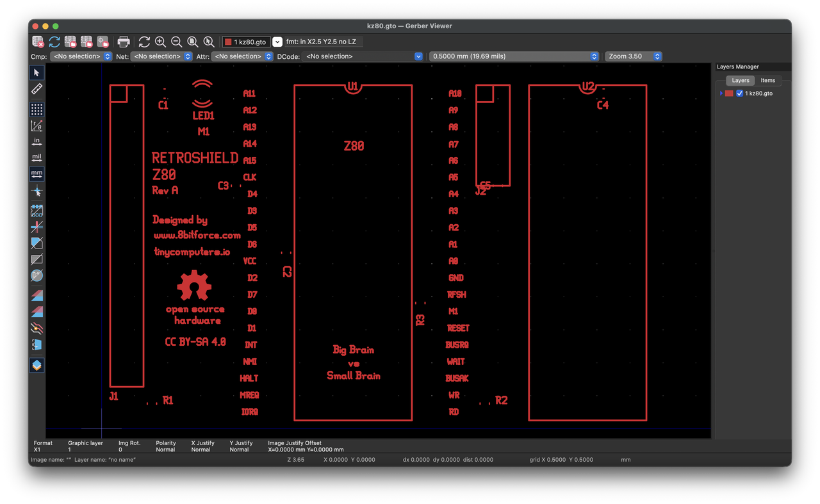This screenshot has height=504, width=820.
Task: Change grid size from 0.5000 mm dropdown
Action: click(593, 56)
